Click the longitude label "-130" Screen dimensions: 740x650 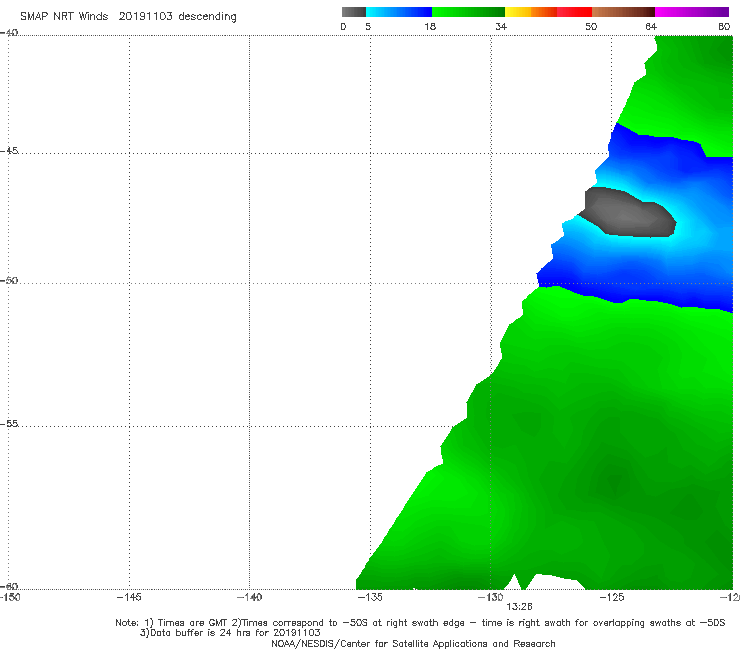click(491, 597)
